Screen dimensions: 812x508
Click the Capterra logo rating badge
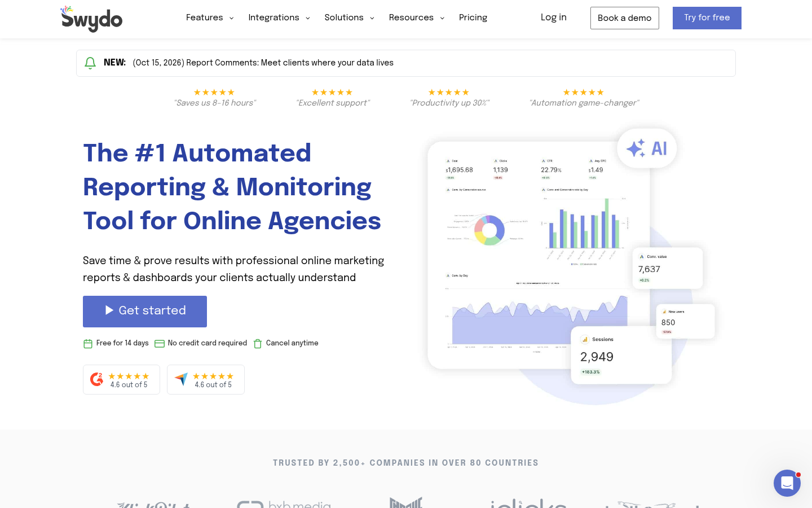click(x=206, y=379)
